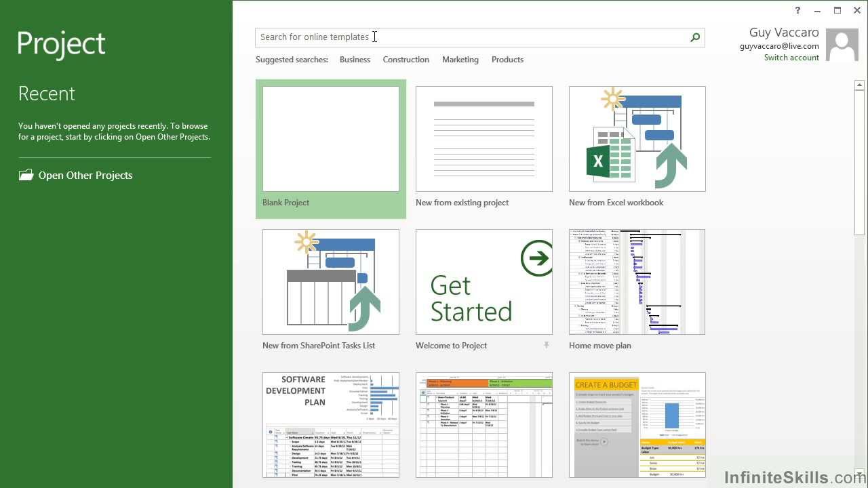Click the Guy Vaccaro account name

pos(784,33)
